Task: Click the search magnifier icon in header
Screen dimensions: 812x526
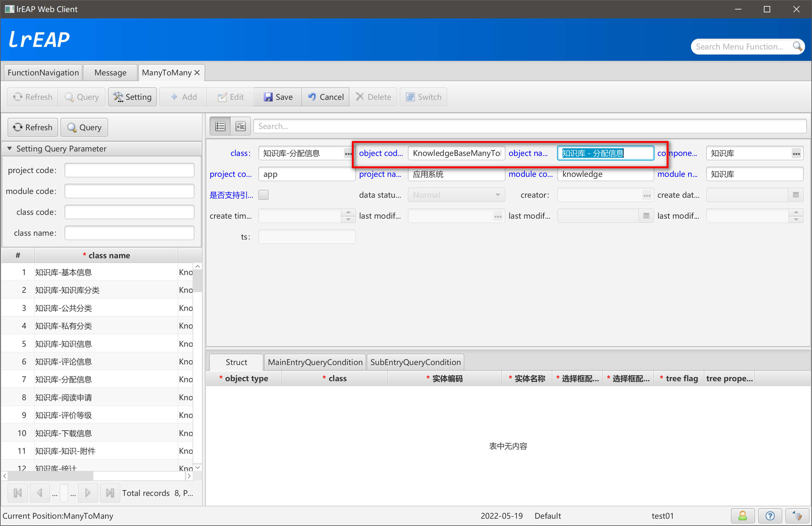Action: [x=797, y=47]
